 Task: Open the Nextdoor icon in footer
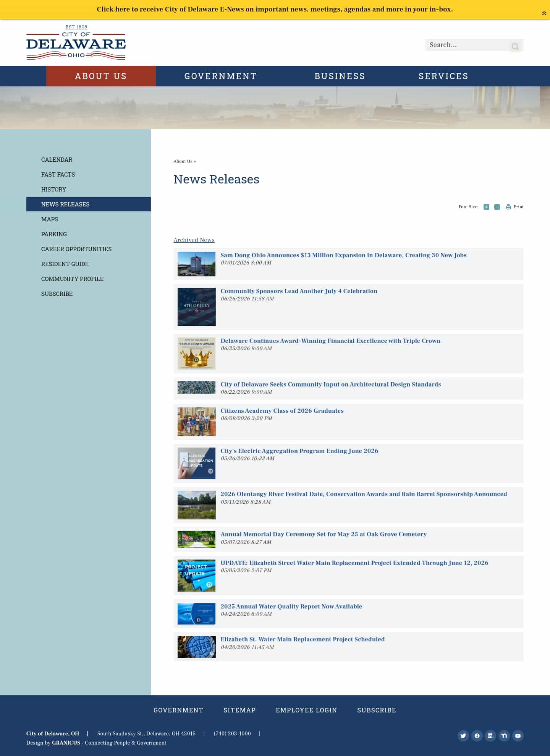pyautogui.click(x=504, y=735)
